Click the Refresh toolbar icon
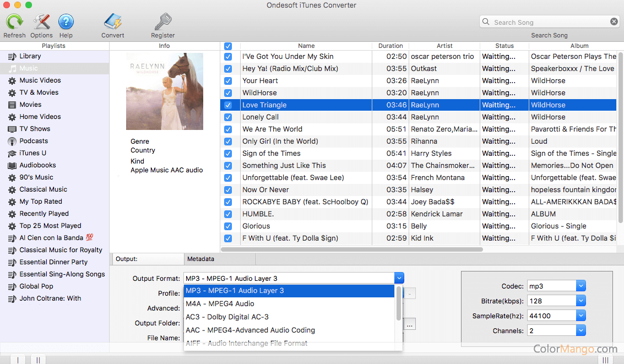The image size is (624, 364). coord(14,22)
